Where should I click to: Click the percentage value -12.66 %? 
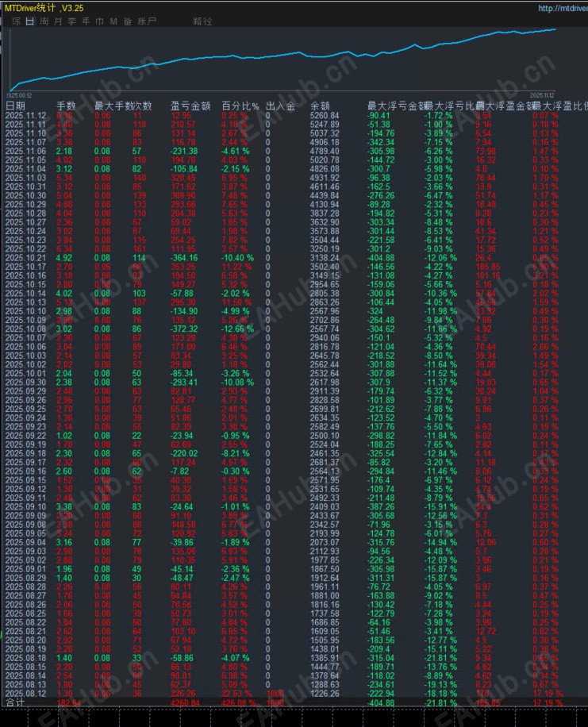point(237,329)
